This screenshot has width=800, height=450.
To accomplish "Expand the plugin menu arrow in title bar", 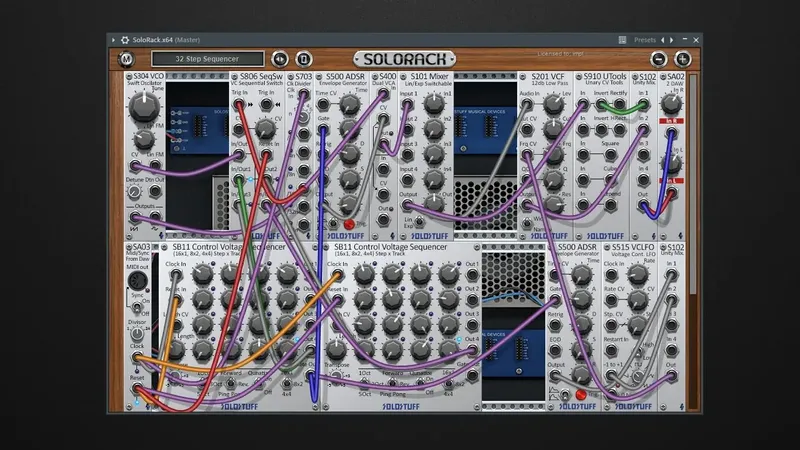I will click(x=113, y=40).
